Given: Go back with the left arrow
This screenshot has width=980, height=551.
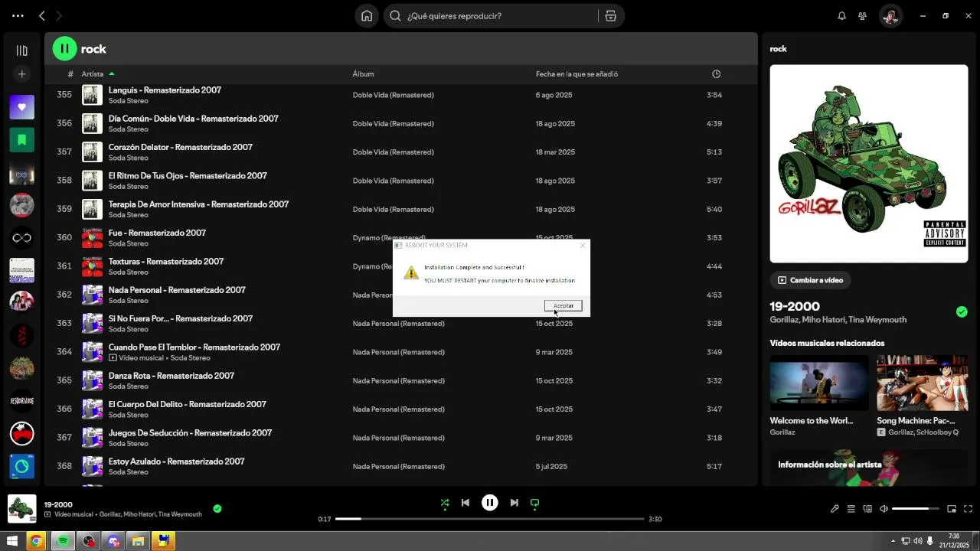Looking at the screenshot, I should (x=42, y=16).
